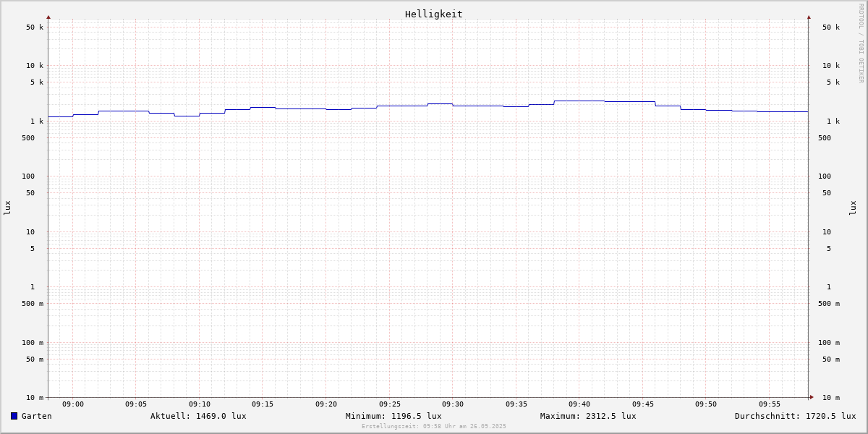Viewport: 868px width, 434px height.
Task: Click the 1 k label on right axis
Action: point(833,122)
